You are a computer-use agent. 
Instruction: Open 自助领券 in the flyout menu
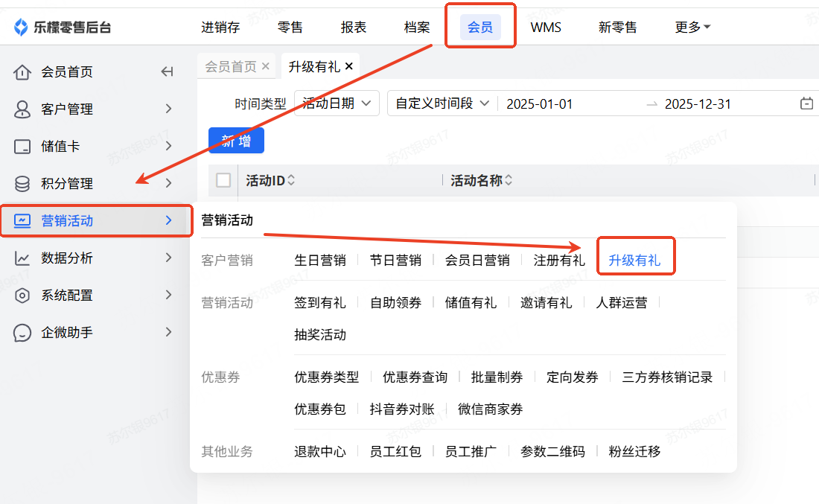[395, 302]
